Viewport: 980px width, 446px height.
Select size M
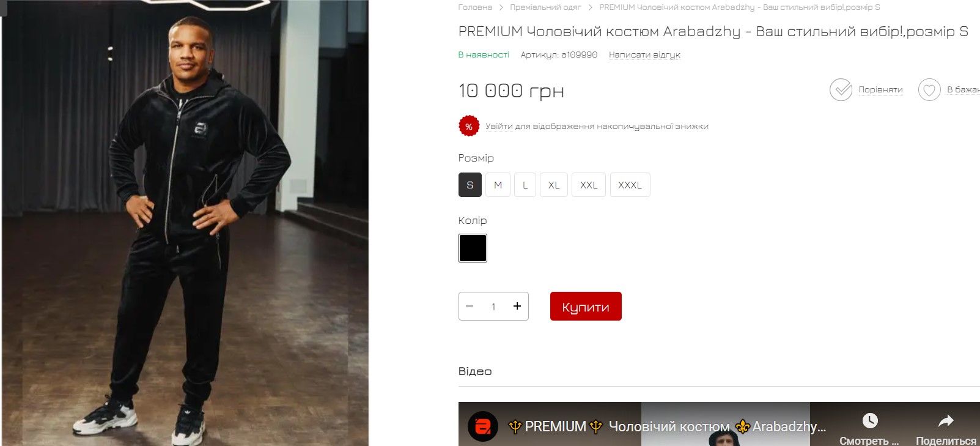click(498, 185)
